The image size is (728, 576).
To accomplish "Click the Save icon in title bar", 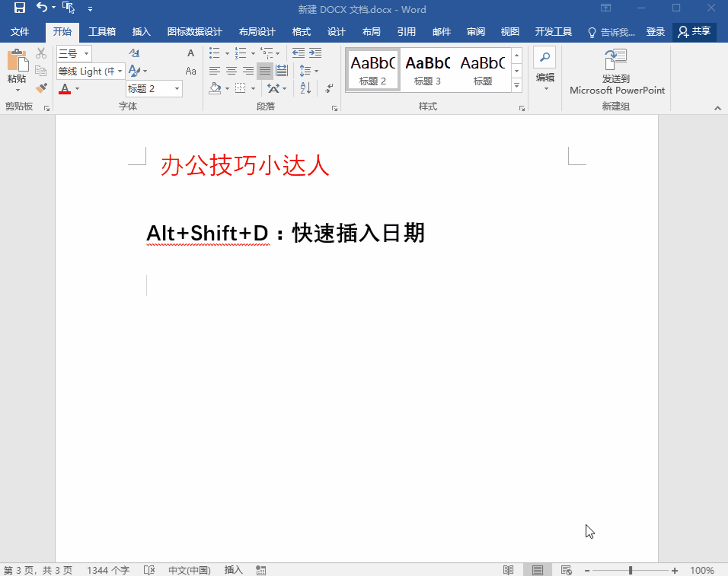I will pos(20,8).
